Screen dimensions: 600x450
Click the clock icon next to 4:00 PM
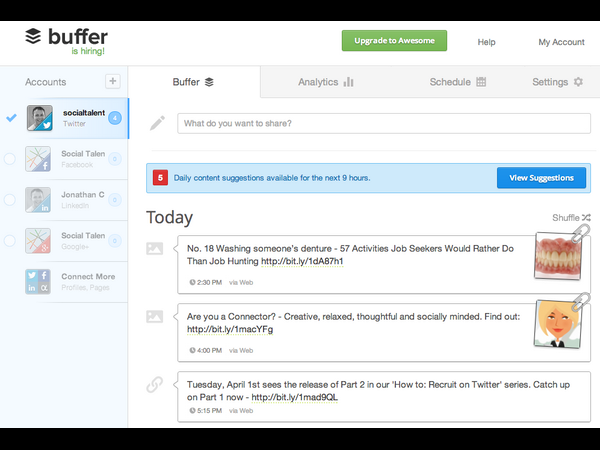pyautogui.click(x=192, y=350)
